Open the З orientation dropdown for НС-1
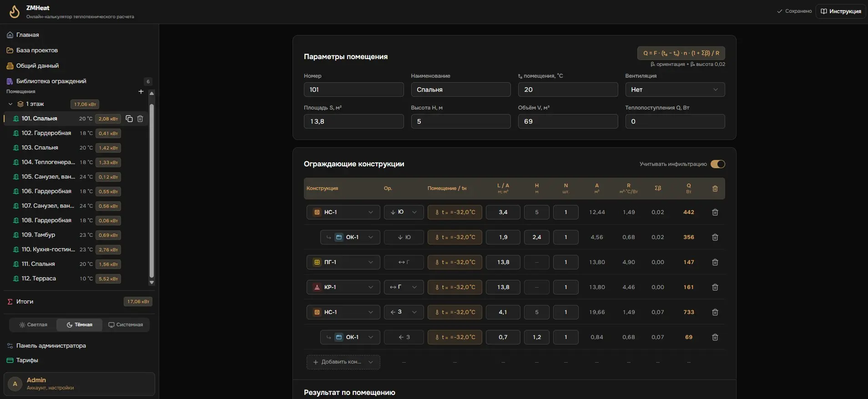868x399 pixels. (x=404, y=312)
